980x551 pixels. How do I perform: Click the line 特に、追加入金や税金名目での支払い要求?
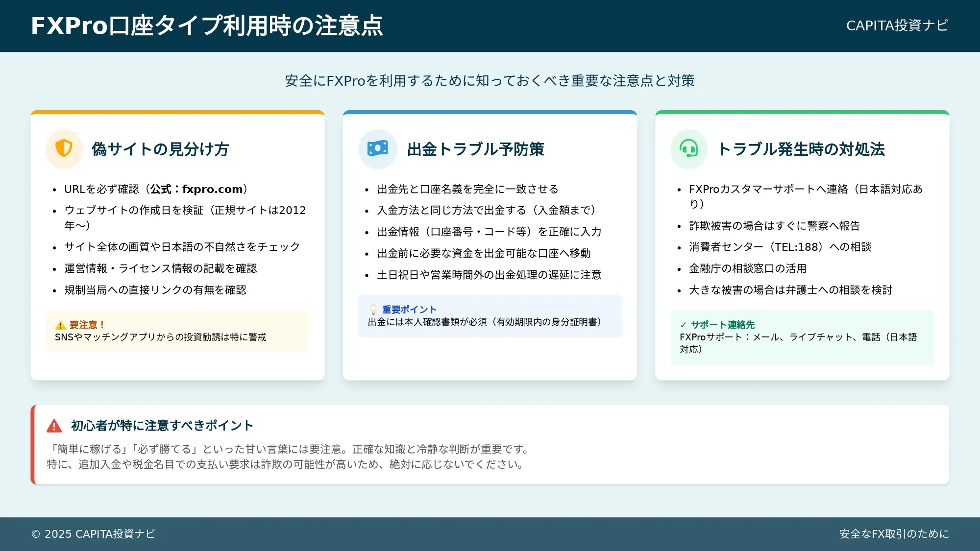click(287, 464)
